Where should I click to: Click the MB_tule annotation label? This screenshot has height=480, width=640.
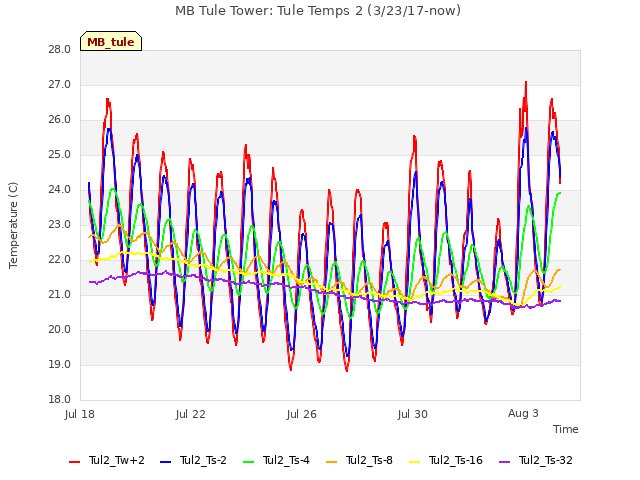[111, 41]
